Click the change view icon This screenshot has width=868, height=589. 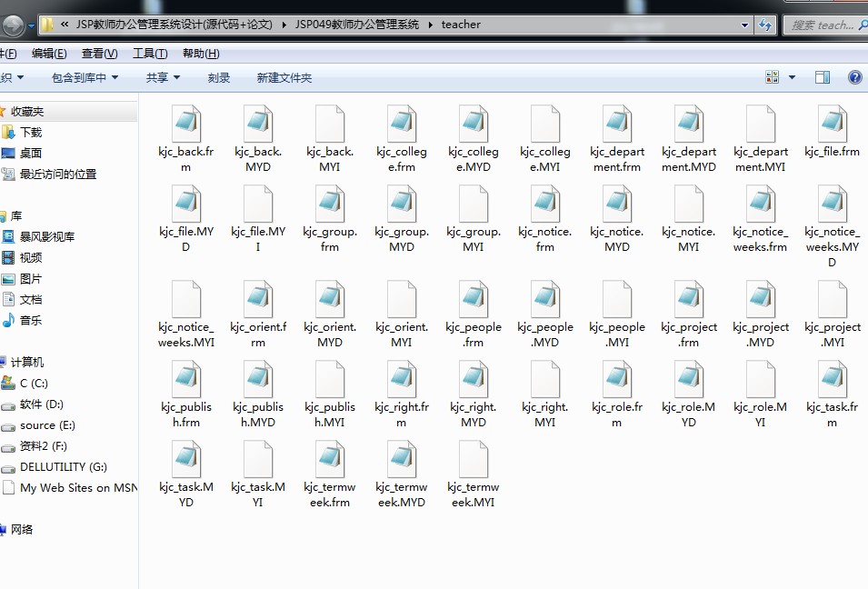coord(773,77)
